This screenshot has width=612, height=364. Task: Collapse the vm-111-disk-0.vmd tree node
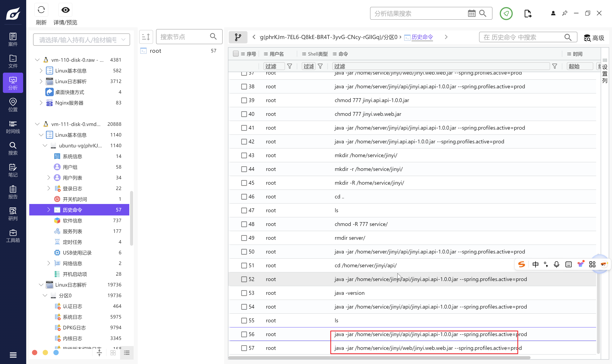[x=37, y=124]
